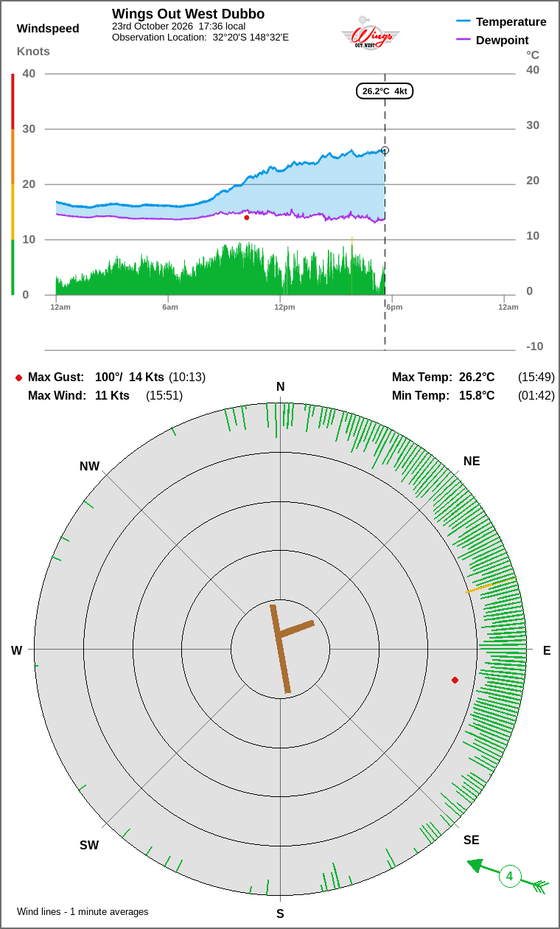Click the -10 temperature axis label
560x929 pixels.
pos(535,347)
